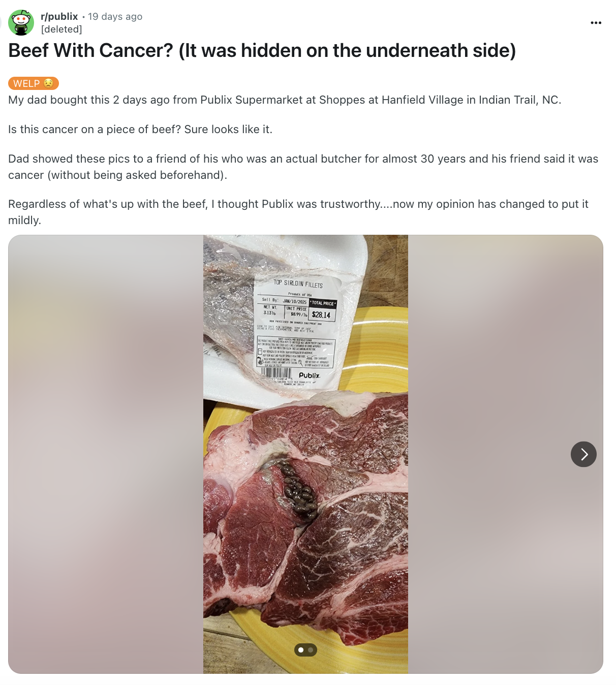Click the '19 days ago' timestamp
This screenshot has width=616, height=685.
pyautogui.click(x=115, y=16)
